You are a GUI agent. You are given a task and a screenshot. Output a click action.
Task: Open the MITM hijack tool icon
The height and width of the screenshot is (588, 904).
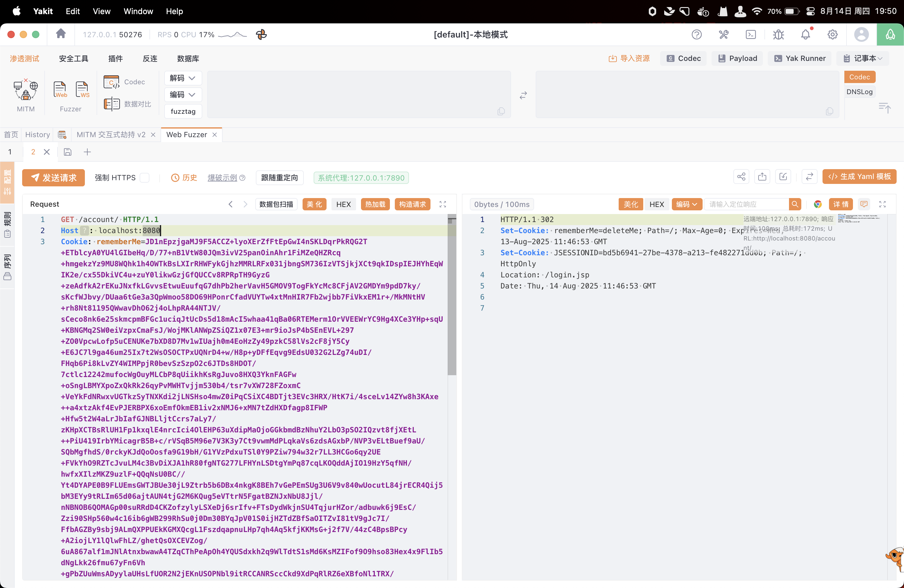[26, 90]
